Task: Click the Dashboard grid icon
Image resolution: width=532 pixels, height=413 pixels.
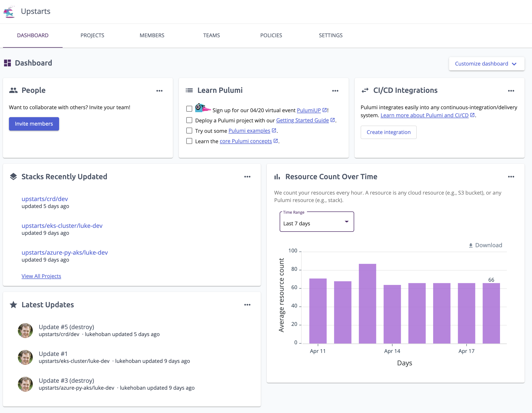Action: (7, 63)
